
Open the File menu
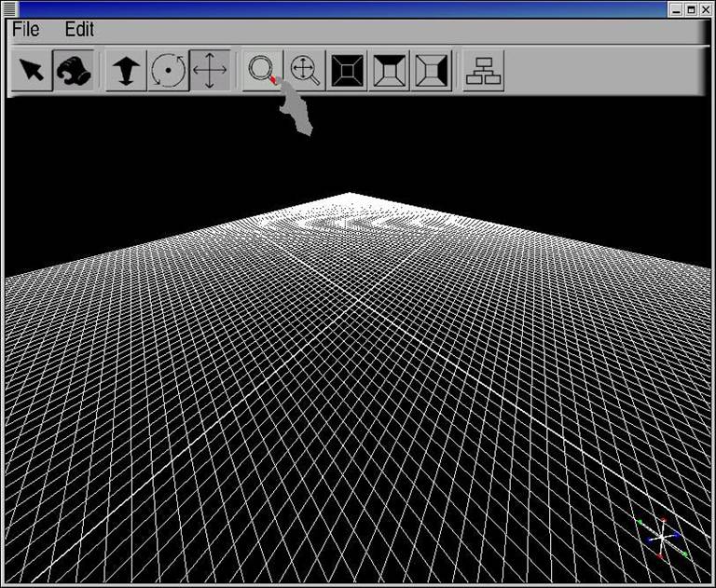tap(25, 30)
